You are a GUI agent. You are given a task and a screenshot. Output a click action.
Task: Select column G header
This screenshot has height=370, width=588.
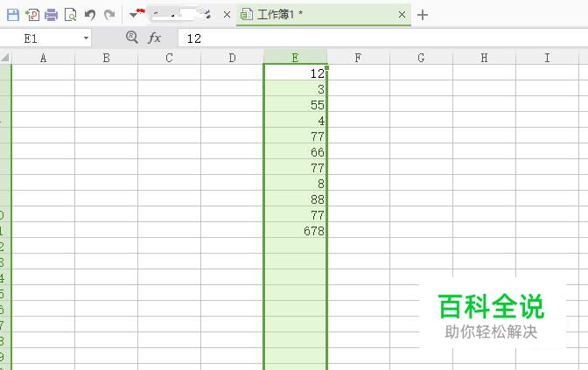[422, 58]
